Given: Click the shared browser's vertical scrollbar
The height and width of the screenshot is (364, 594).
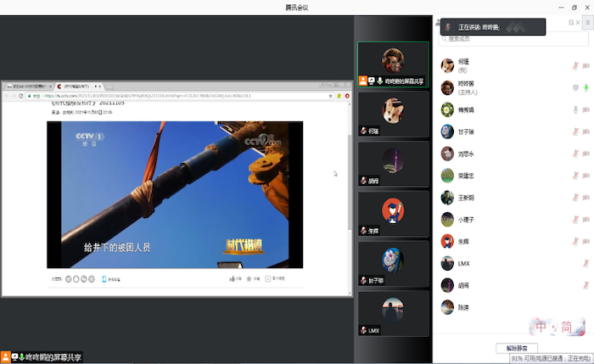Looking at the screenshot, I should 350,182.
